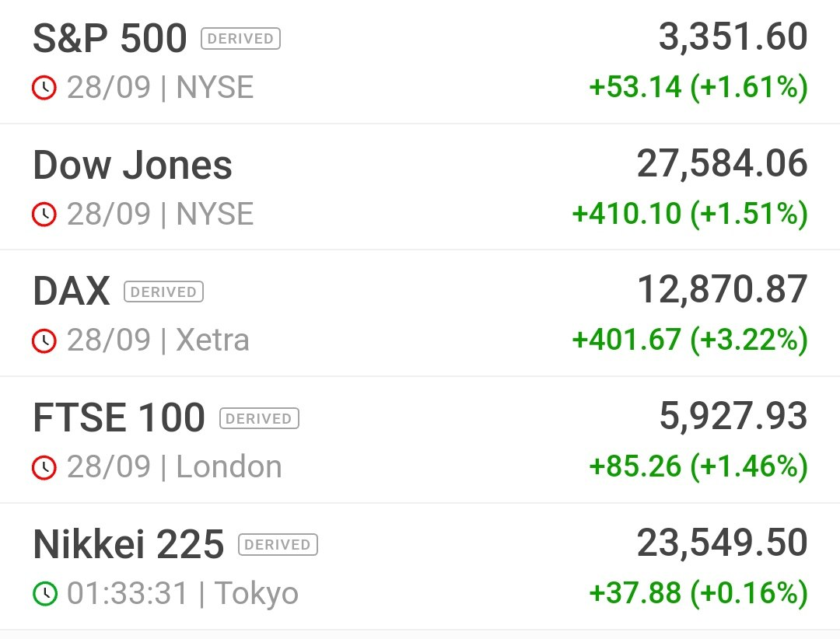Screen dimensions: 840x639
Task: Click the red clock icon beside S&P 500
Action: [x=44, y=88]
